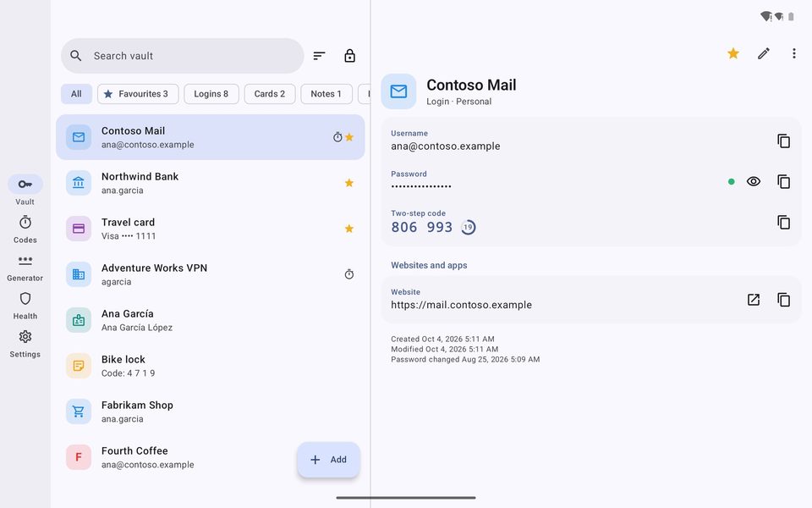Click star on Travel card row
Viewport: 812px width, 508px height.
(349, 228)
